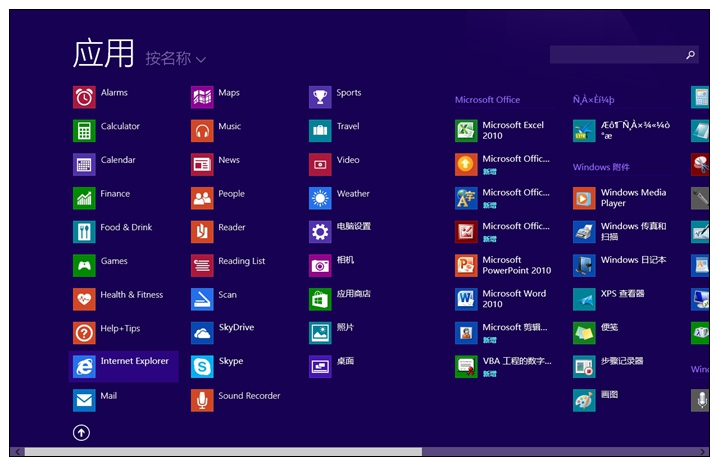This screenshot has width=718, height=465.
Task: Launch the Video app icon
Action: tap(320, 164)
